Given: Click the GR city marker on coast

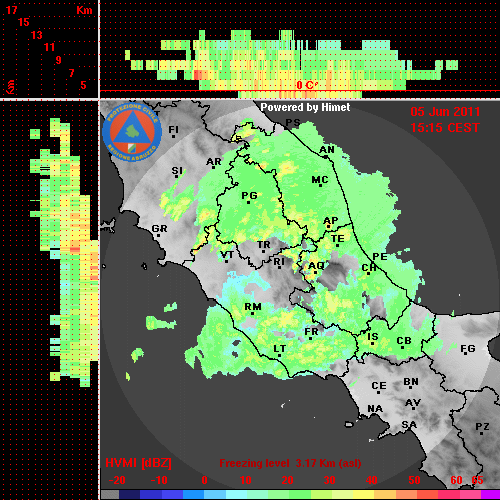Looking at the screenshot, I should coord(158,235).
